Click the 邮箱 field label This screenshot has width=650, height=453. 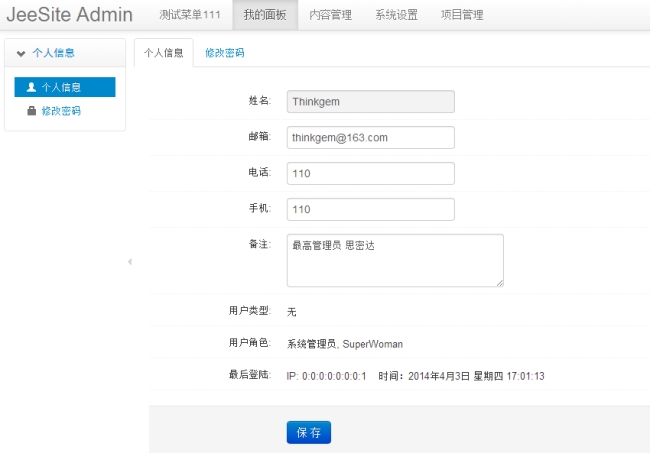tap(260, 136)
